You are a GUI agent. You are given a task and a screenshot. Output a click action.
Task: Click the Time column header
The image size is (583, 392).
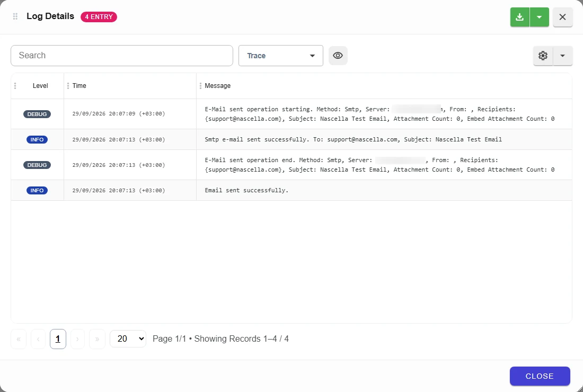pyautogui.click(x=79, y=86)
